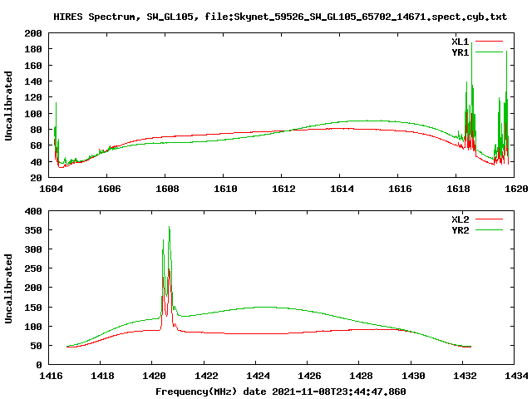Click the 200 y-axis tick on top plot
Screen dimensions: 532x399
[x=33, y=33]
